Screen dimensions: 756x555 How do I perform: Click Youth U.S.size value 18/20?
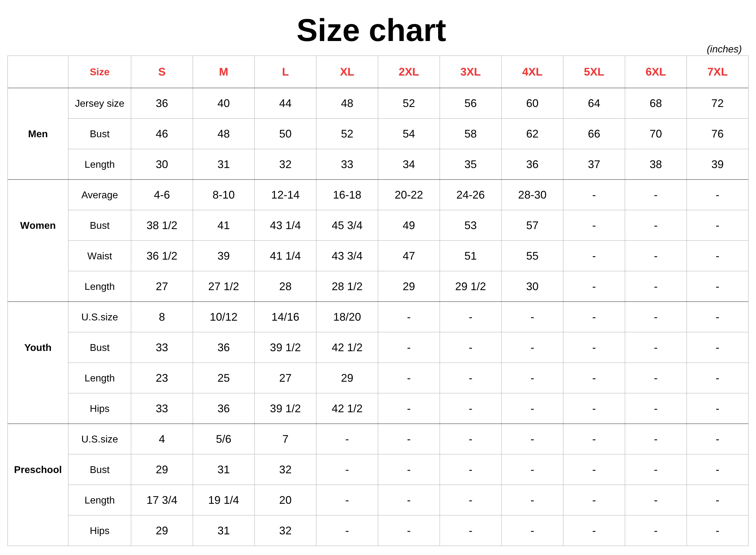tap(347, 317)
